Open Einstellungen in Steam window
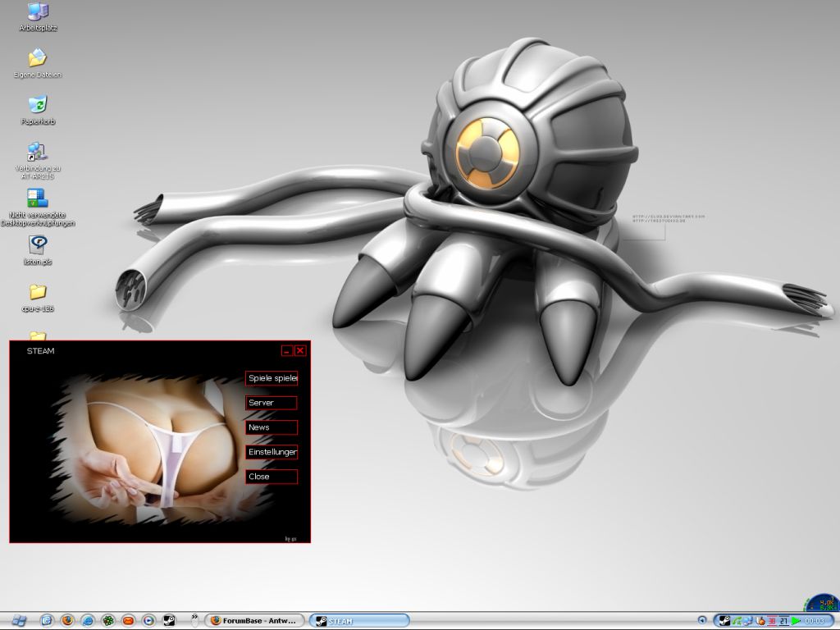840x630 pixels. pos(272,452)
